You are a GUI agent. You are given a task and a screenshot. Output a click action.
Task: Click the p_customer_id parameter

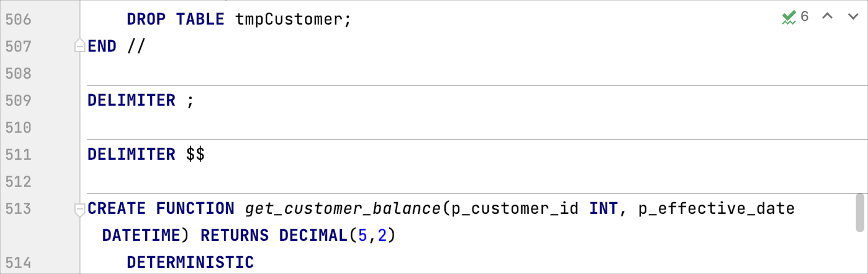(x=515, y=209)
